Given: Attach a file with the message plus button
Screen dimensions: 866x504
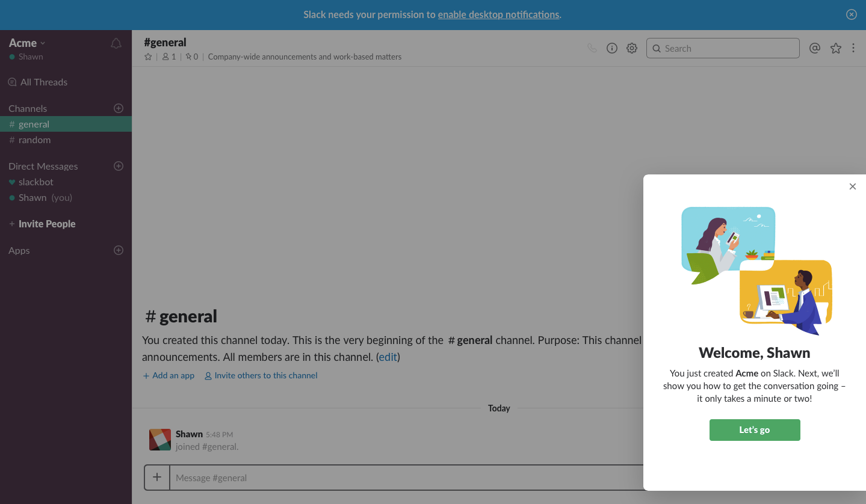Looking at the screenshot, I should pyautogui.click(x=157, y=478).
